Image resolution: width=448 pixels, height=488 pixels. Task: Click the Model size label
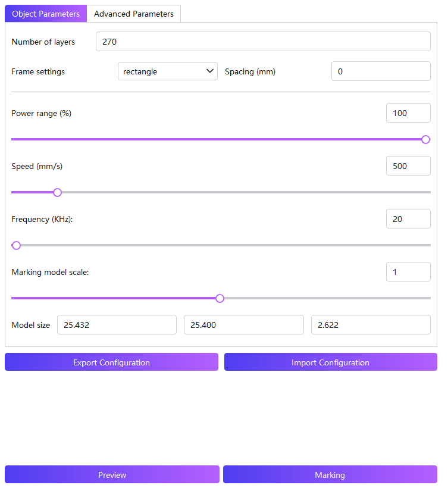pyautogui.click(x=31, y=325)
